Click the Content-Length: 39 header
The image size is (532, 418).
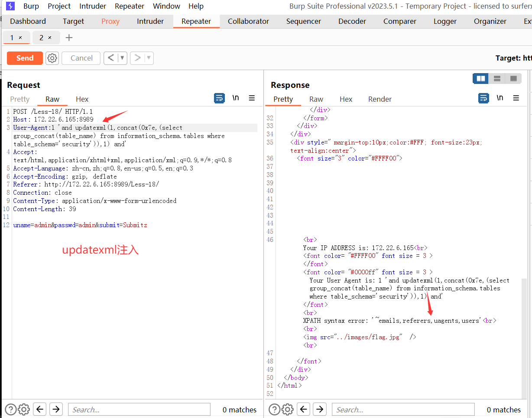[45, 209]
